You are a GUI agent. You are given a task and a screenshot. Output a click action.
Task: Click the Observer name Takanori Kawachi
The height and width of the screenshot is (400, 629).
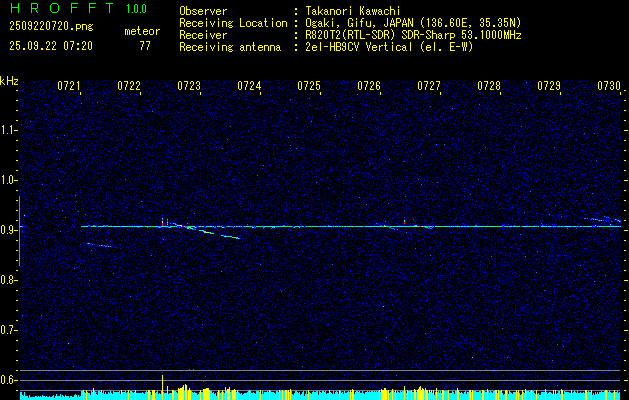(353, 11)
